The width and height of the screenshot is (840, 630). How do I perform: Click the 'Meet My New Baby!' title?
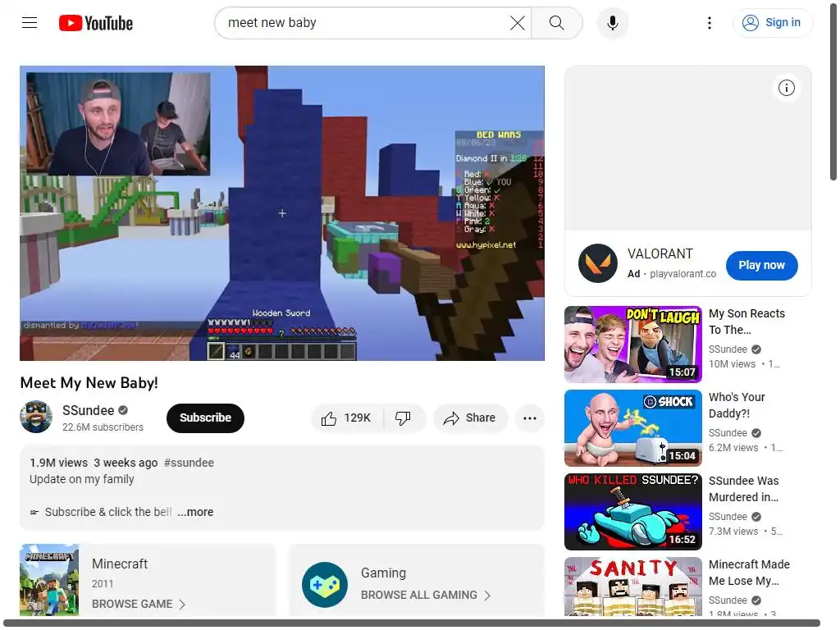tap(89, 383)
